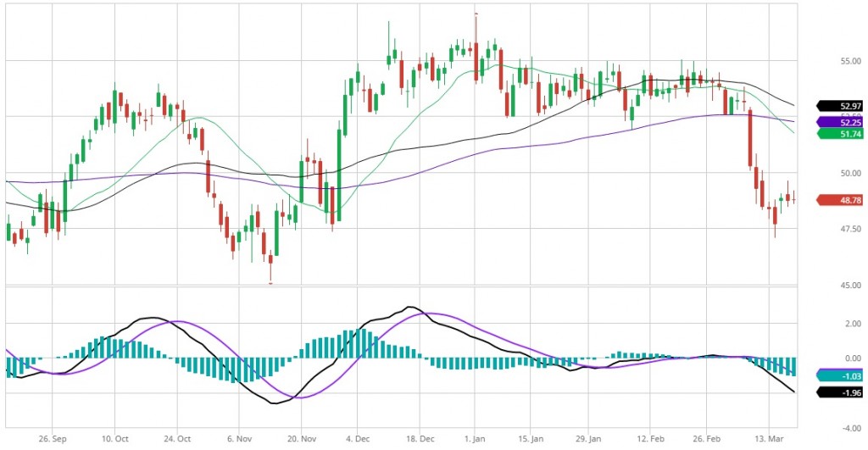Click the 20. Nov date label

(x=301, y=438)
